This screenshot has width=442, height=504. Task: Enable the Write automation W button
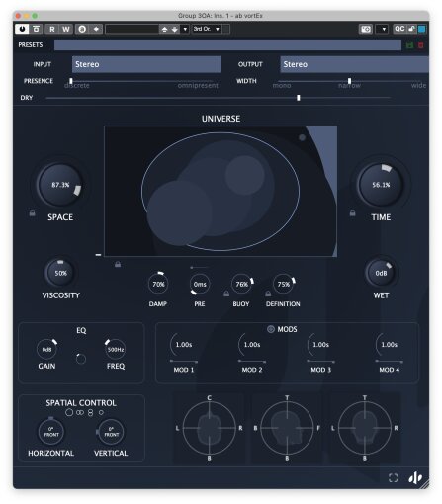[x=66, y=29]
